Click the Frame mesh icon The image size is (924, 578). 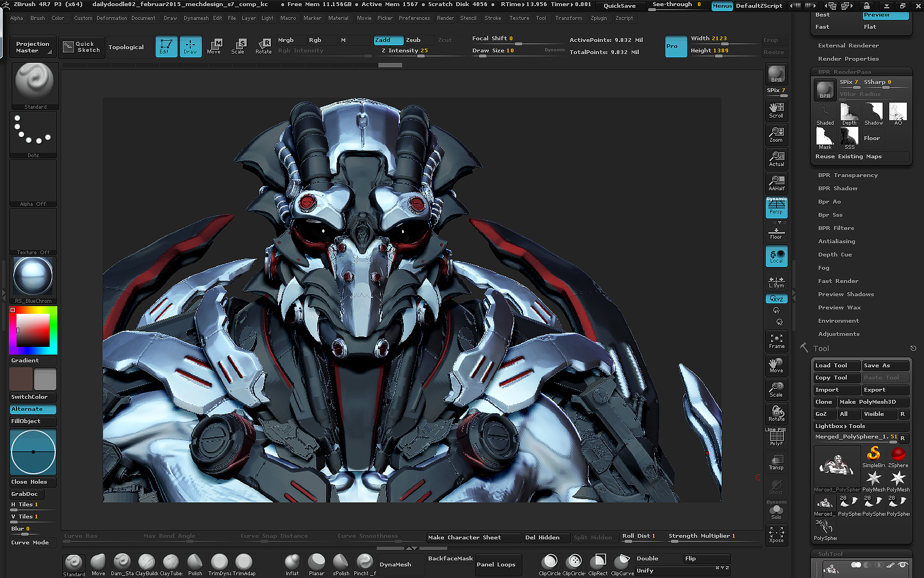tap(776, 340)
